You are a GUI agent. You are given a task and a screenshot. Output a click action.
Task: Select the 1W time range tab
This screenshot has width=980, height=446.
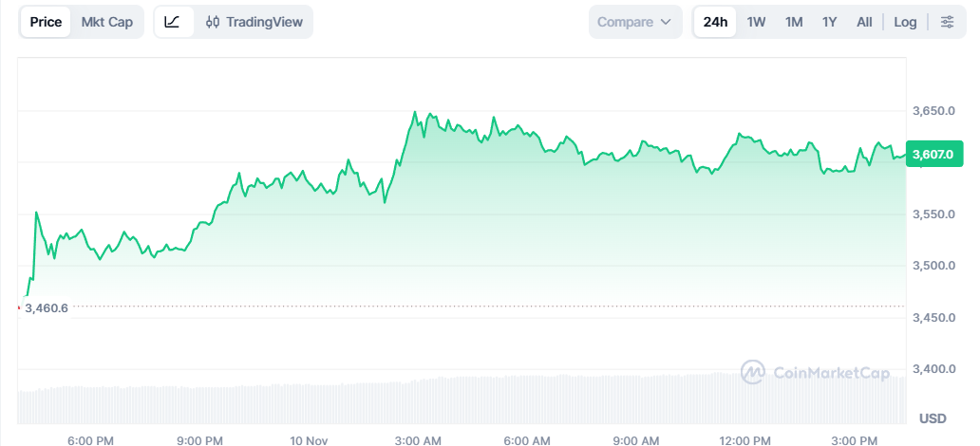coord(756,22)
